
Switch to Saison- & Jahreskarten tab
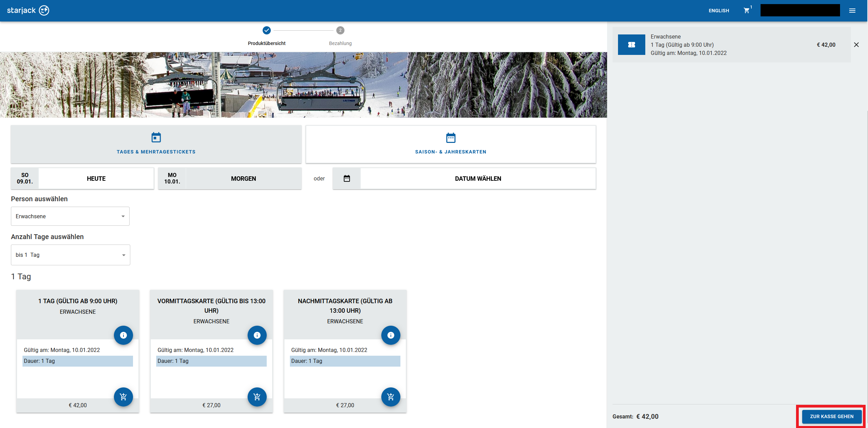[x=451, y=144]
